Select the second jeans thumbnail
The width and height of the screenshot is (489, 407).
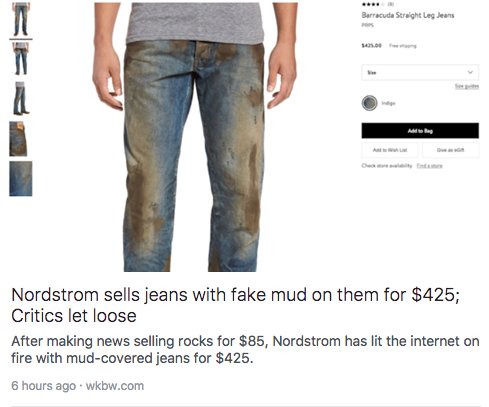[x=21, y=59]
